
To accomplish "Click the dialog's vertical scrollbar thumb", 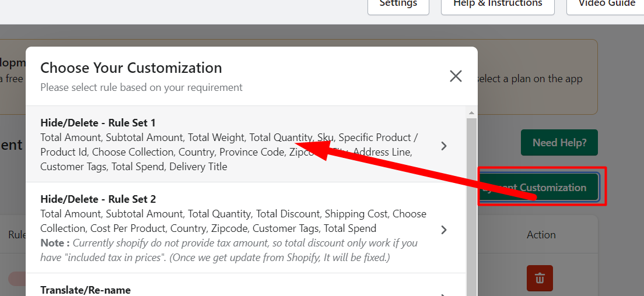I will [471, 204].
